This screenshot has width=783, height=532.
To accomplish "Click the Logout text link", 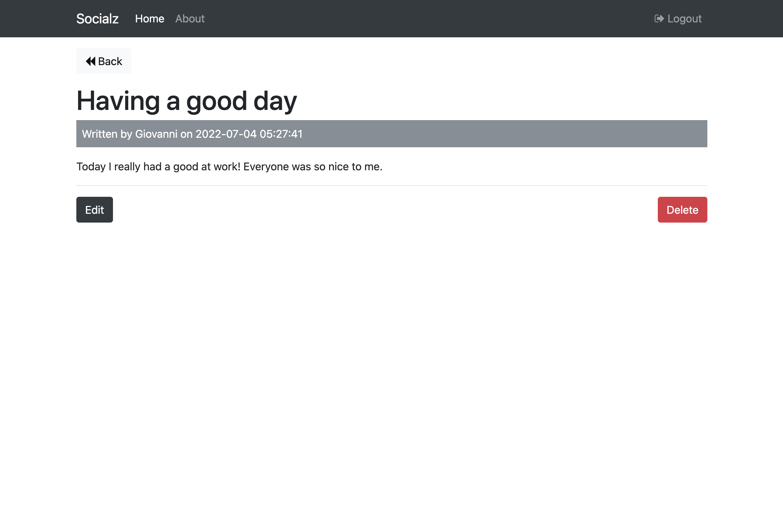I will pos(684,19).
